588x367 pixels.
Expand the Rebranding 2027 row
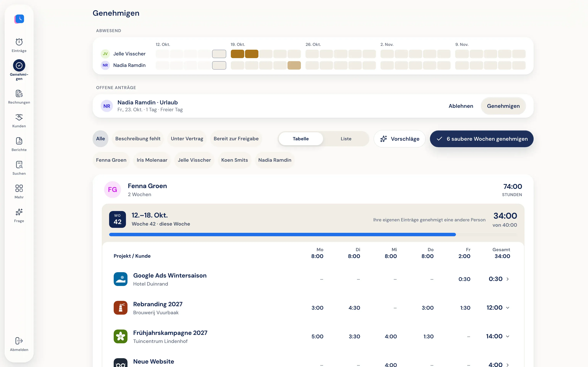508,308
